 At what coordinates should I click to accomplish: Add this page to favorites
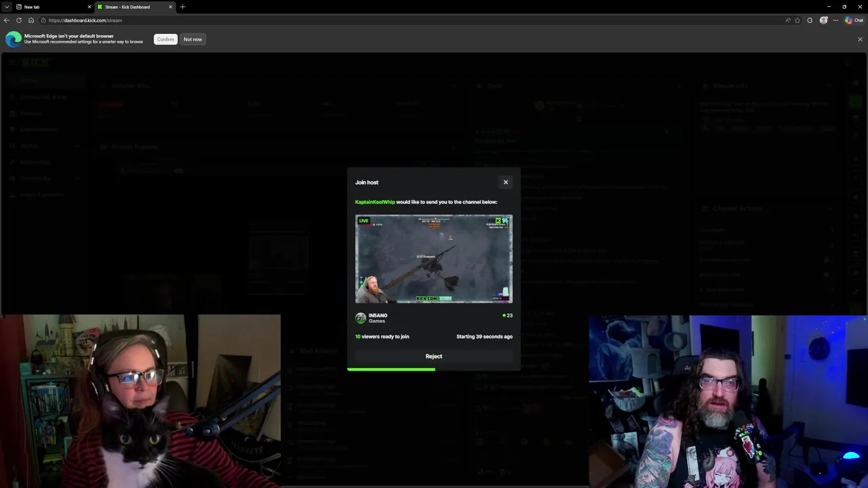coord(798,20)
